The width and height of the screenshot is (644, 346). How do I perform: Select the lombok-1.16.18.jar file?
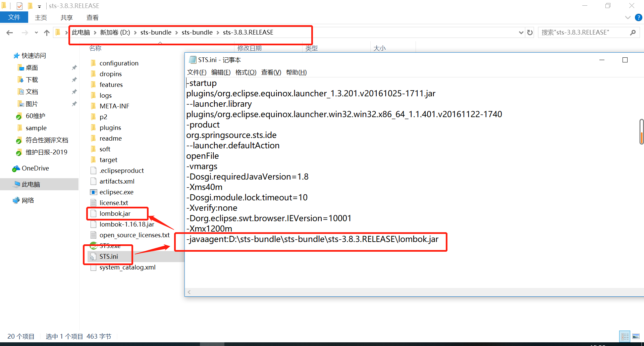127,224
